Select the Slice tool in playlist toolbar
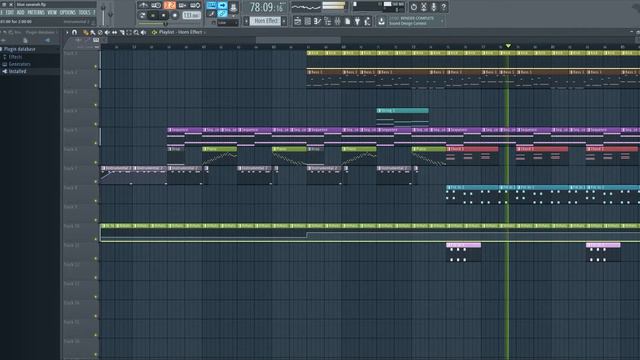Screen dimensions: 640x360 tap(122, 32)
